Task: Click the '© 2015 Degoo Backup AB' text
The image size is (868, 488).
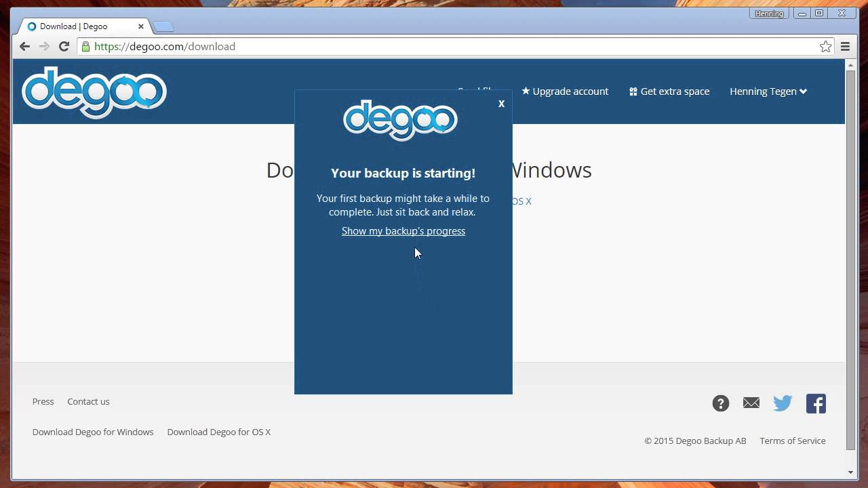Action: [x=695, y=441]
